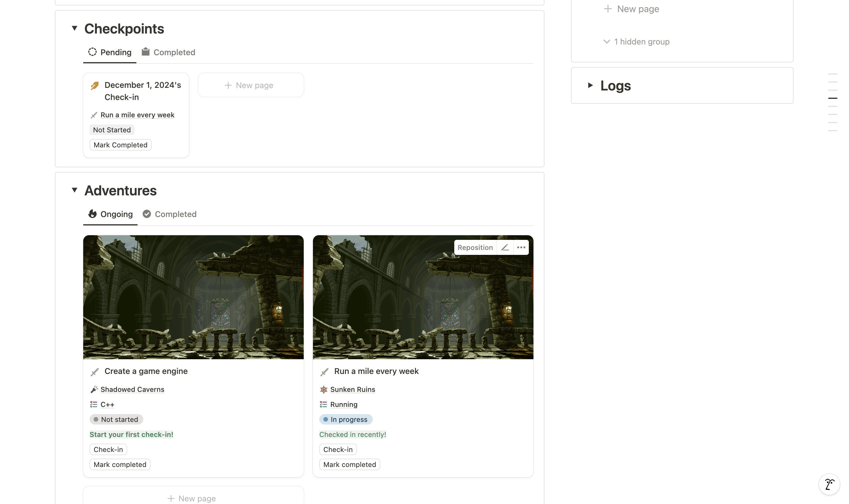The image size is (849, 504).
Task: Click the floating assistant icon at bottom right
Action: point(829,484)
